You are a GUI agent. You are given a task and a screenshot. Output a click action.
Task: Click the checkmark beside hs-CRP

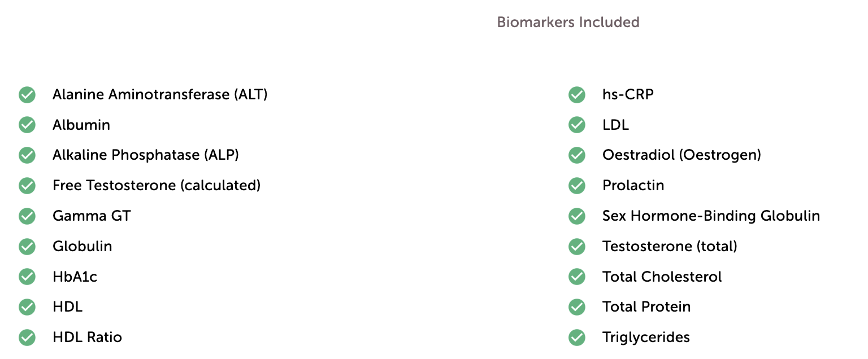577,95
